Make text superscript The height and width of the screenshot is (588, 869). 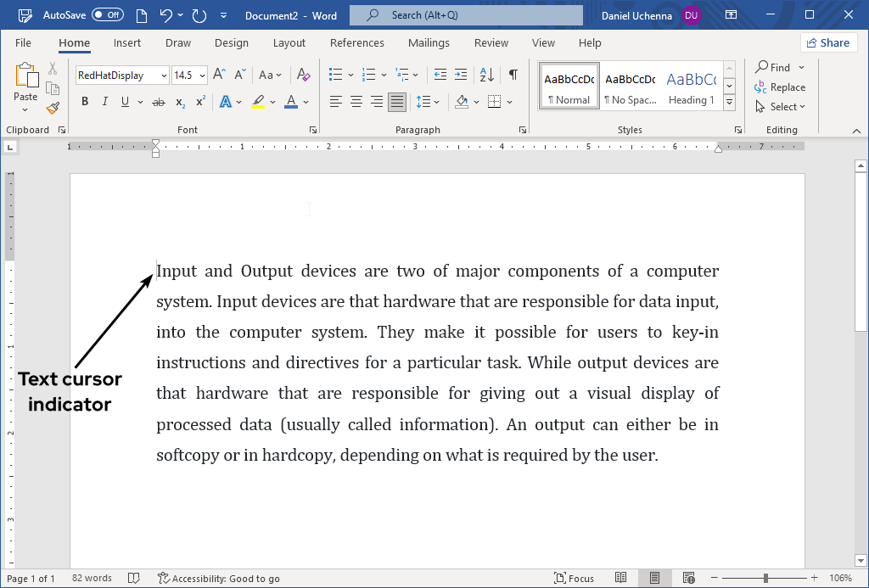[199, 101]
